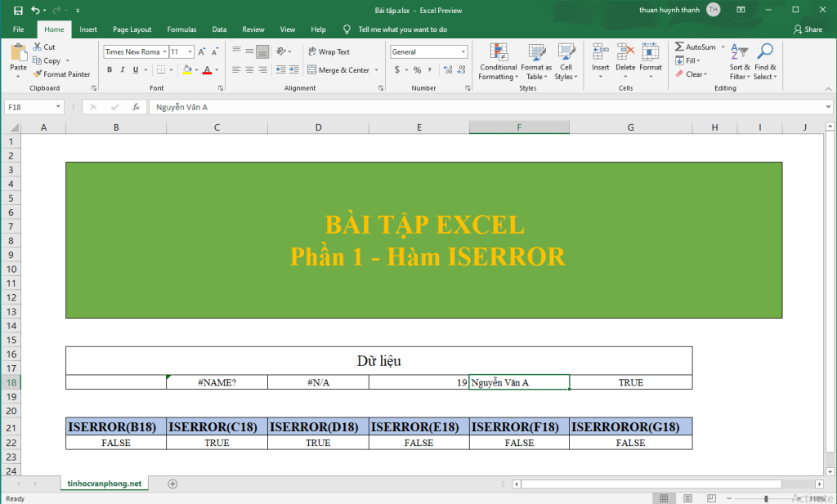
Task: Click the red Font Color button
Action: [x=207, y=70]
